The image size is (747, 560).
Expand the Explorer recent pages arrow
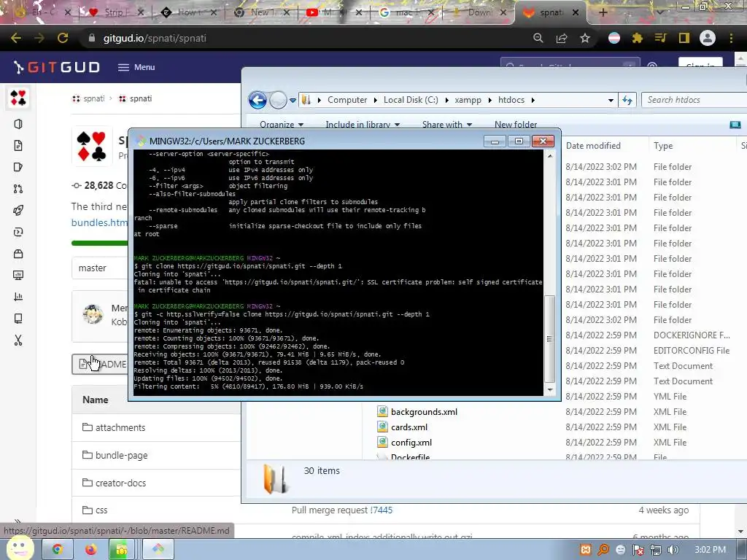tap(293, 101)
